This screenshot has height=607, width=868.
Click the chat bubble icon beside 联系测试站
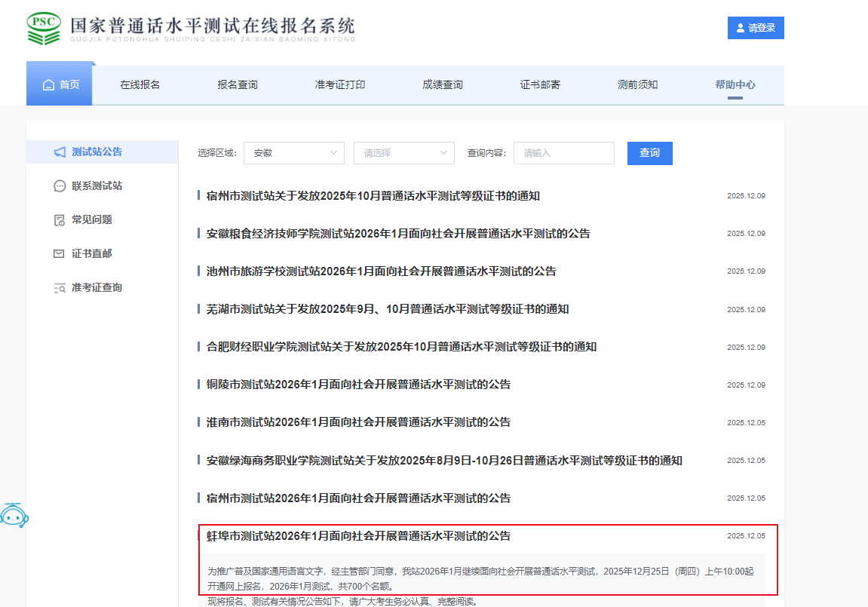pos(60,186)
